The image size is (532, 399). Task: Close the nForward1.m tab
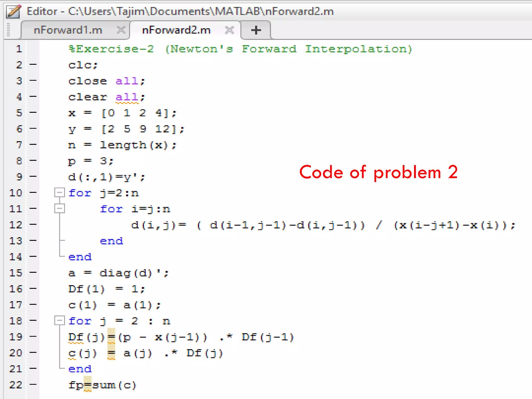pyautogui.click(x=121, y=30)
